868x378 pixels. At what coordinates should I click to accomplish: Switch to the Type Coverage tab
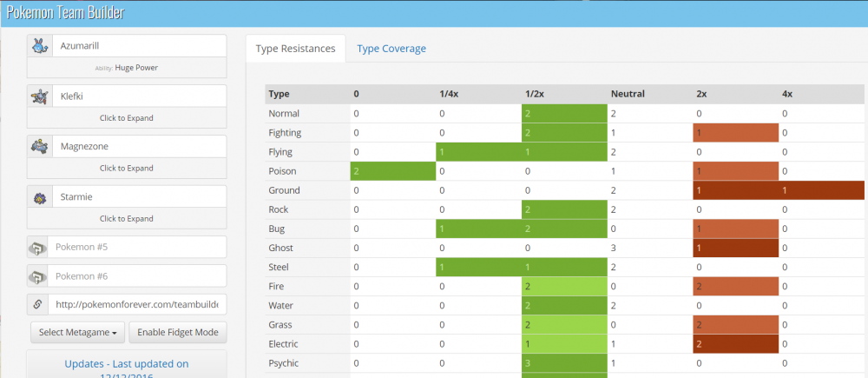point(391,49)
